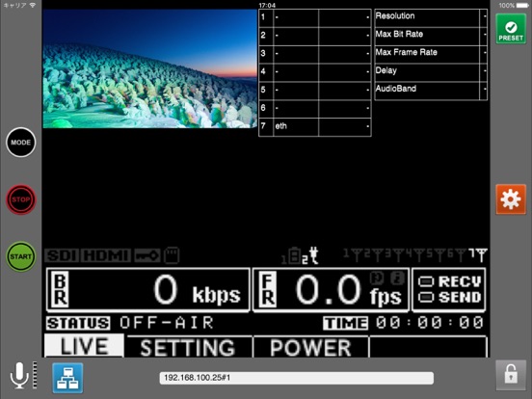Click the HDMI input indicator

coord(106,255)
